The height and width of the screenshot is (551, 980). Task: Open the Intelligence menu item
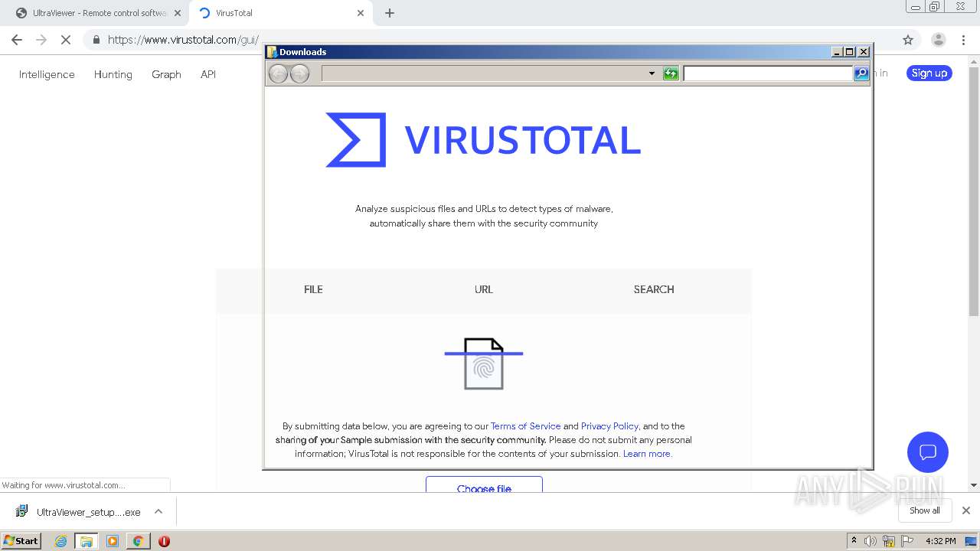tap(47, 74)
